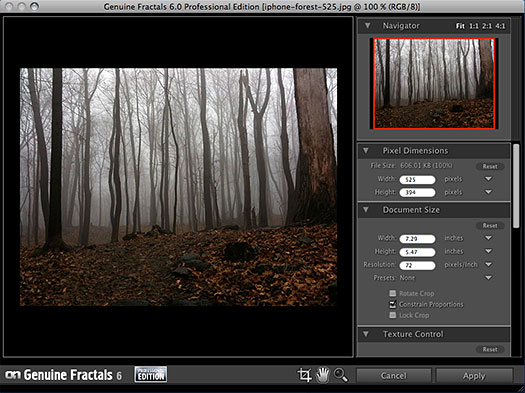This screenshot has width=525, height=393.
Task: Set navigator zoom to 2:1
Action: point(487,26)
